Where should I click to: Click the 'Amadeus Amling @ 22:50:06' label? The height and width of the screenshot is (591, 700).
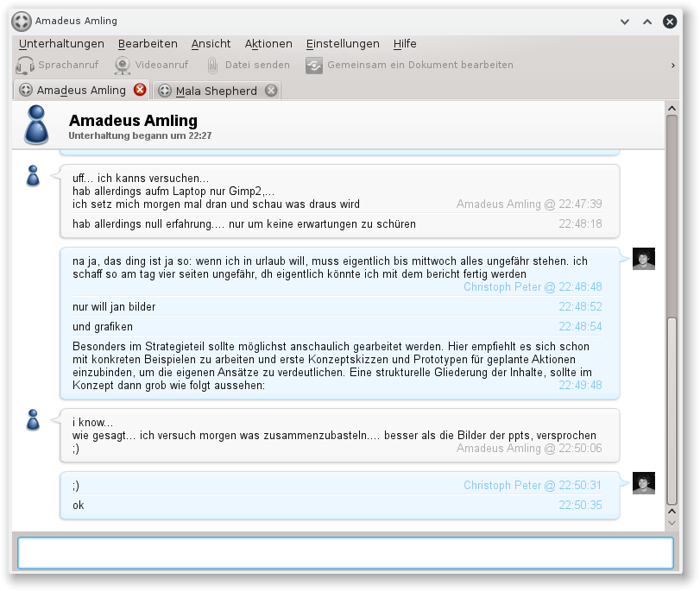[529, 448]
